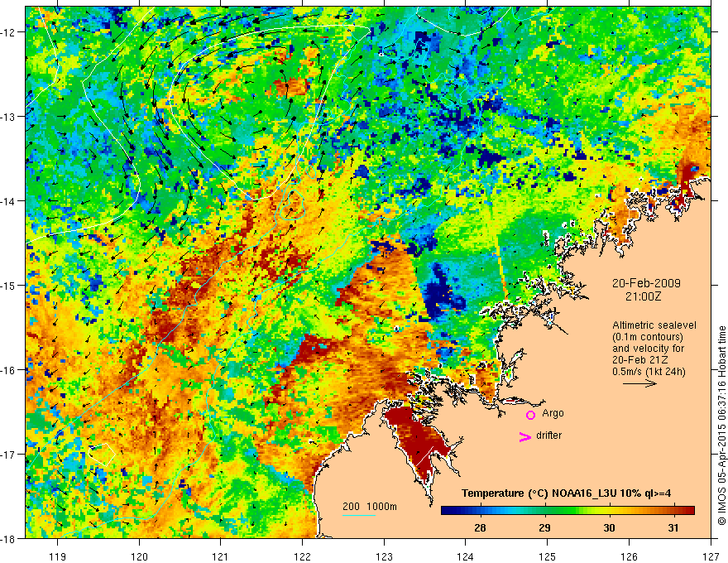The height and width of the screenshot is (563, 728).
Task: Click the magenta Argo circle legend marker
Action: click(x=530, y=415)
